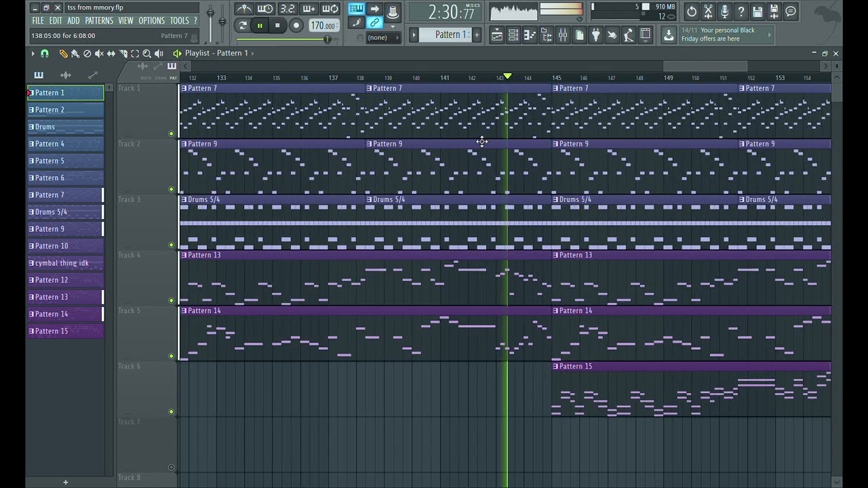Image resolution: width=868 pixels, height=488 pixels.
Task: Unmute Track 7 using its dot
Action: pos(171,467)
